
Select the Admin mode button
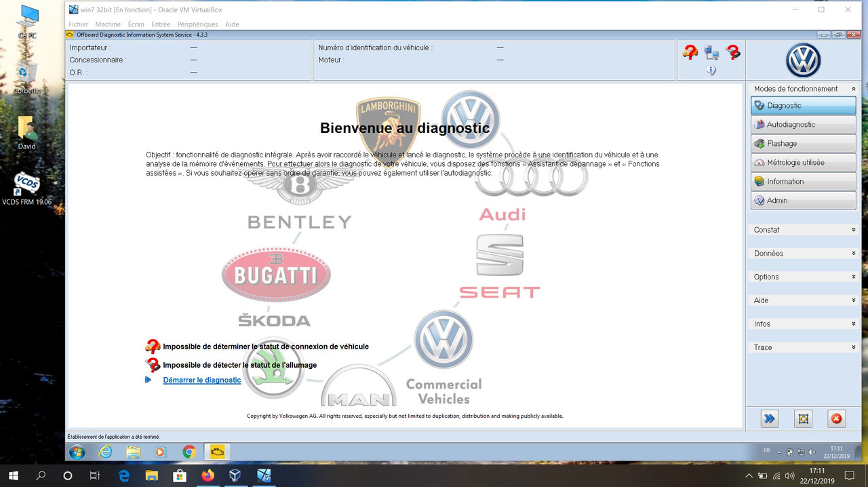point(804,201)
